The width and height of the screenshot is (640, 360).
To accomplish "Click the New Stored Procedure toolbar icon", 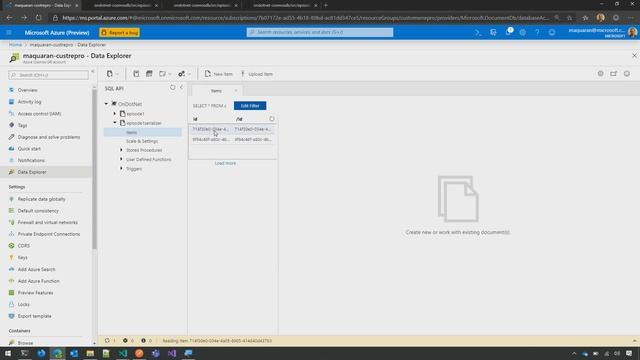I will (149, 74).
